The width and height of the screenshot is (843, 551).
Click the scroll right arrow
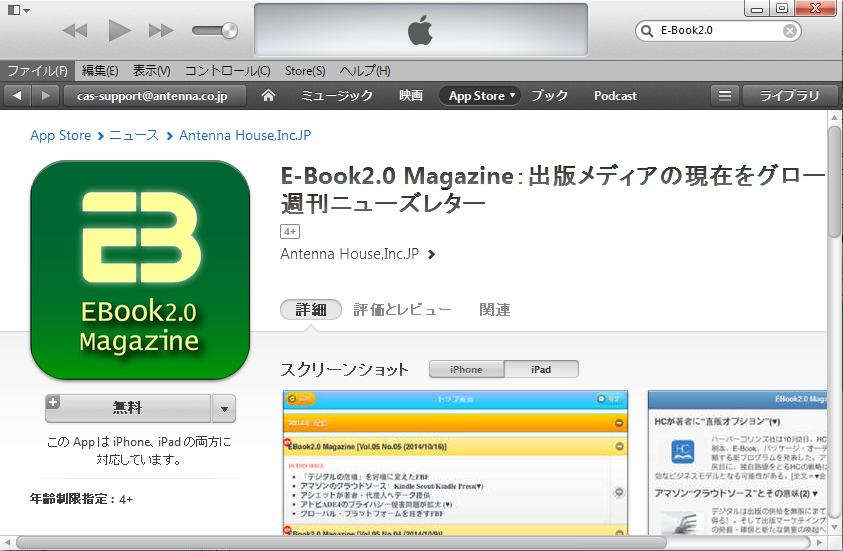[819, 542]
